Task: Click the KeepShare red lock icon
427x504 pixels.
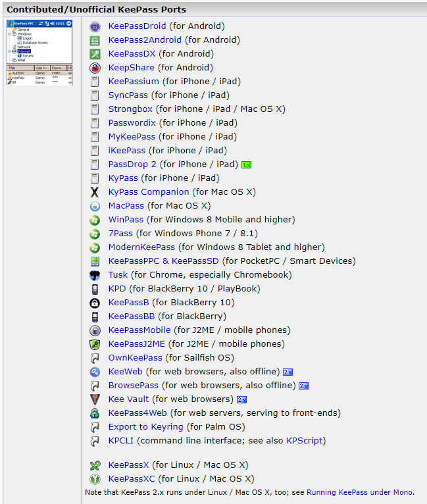Action: point(95,68)
